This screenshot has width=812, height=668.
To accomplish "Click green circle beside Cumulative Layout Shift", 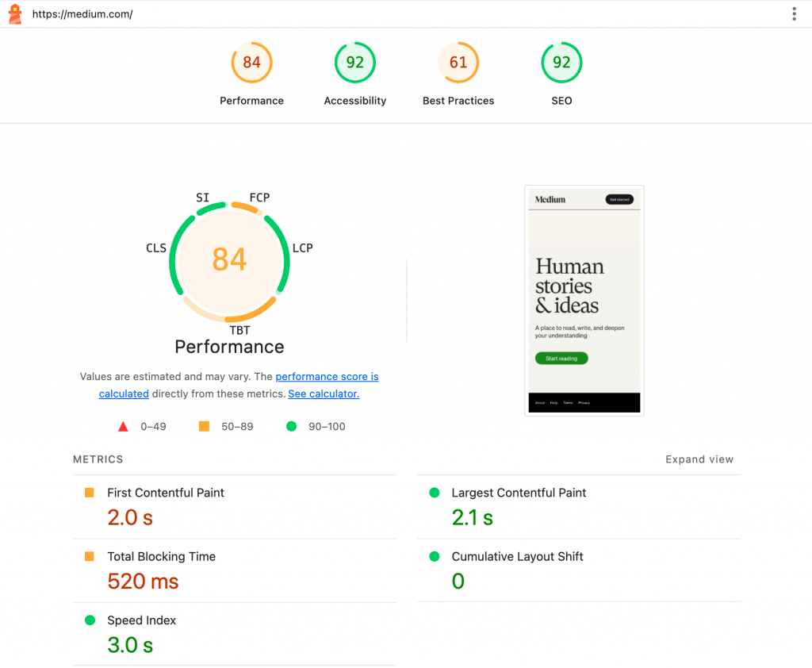I will point(435,556).
